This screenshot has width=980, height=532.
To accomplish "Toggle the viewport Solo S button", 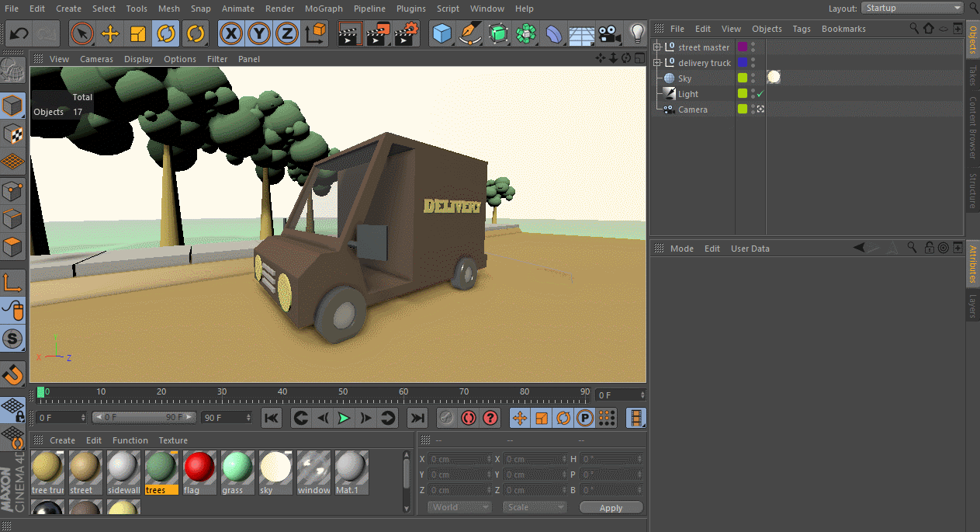I will [13, 339].
